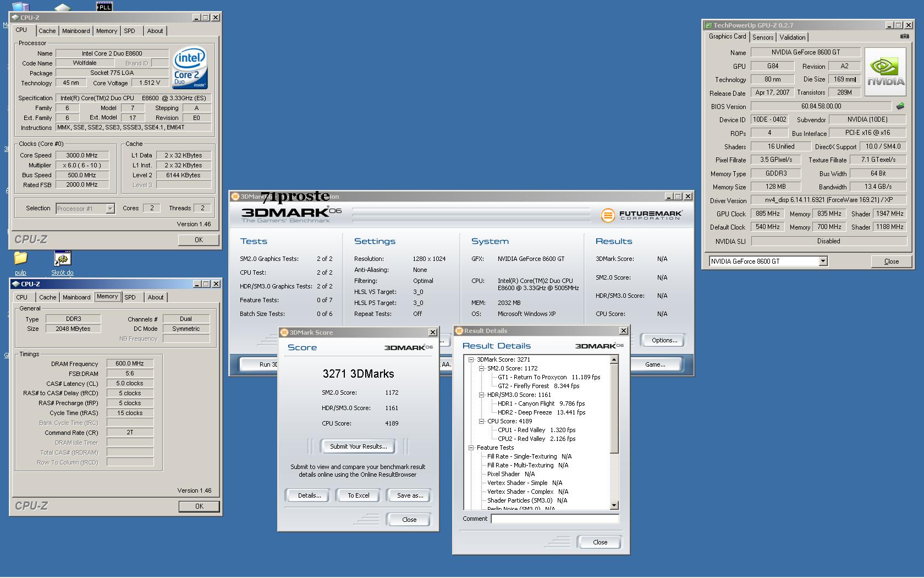The width and height of the screenshot is (924, 578).
Task: Click Close in the Result Details dialog
Action: [600, 542]
